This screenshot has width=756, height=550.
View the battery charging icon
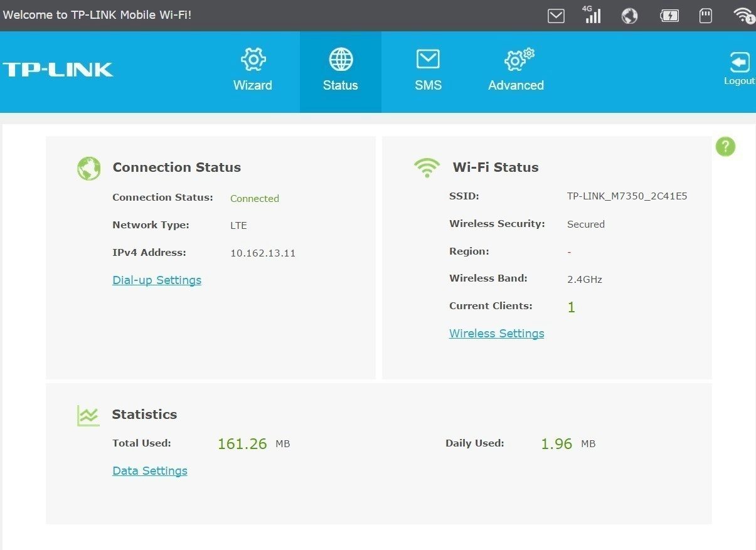point(669,16)
